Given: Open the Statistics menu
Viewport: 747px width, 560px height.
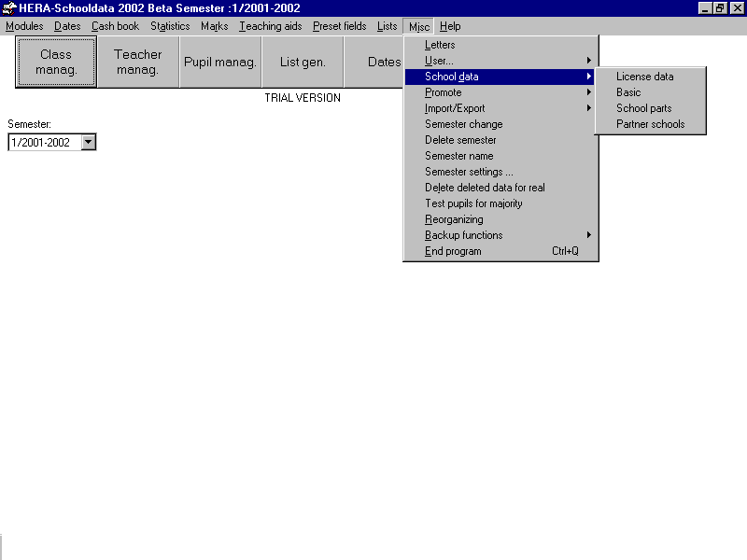Looking at the screenshot, I should [170, 26].
